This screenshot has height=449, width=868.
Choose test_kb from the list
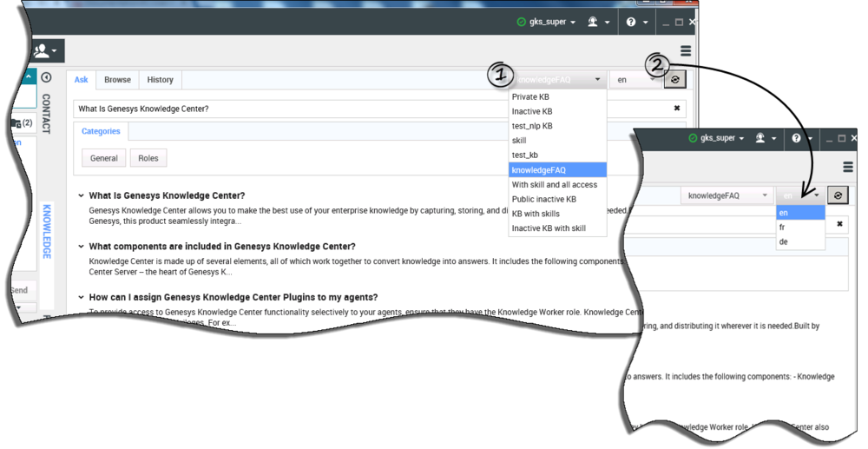(557, 155)
